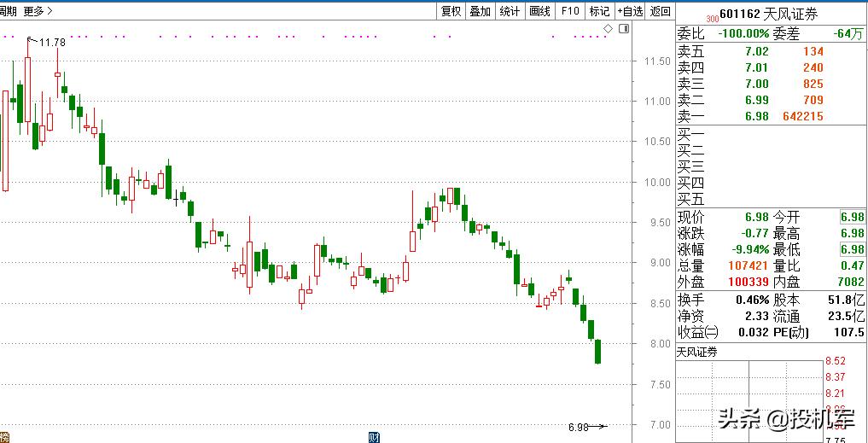This screenshot has width=868, height=443.
Task: Click the 11.78 high price marker
Action: point(52,42)
